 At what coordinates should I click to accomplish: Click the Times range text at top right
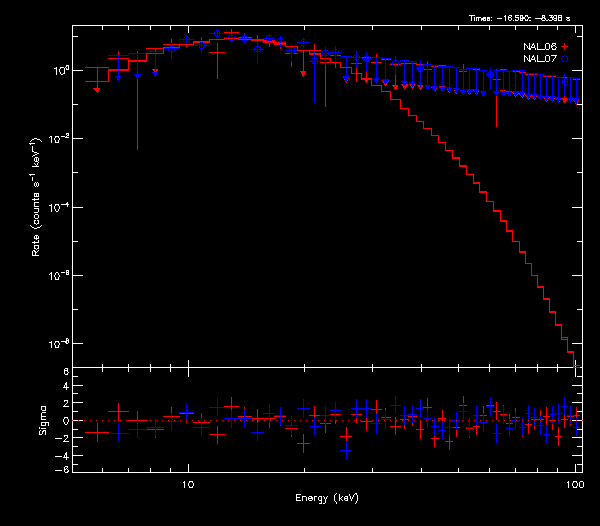click(x=525, y=18)
